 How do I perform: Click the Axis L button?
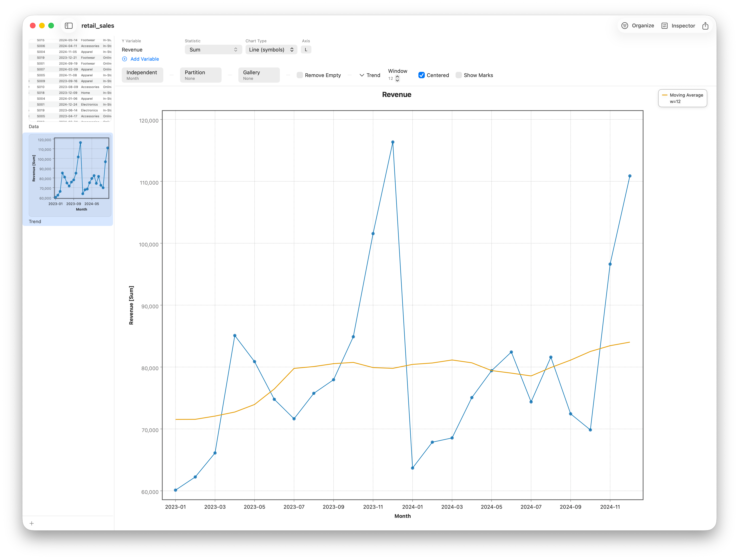306,50
